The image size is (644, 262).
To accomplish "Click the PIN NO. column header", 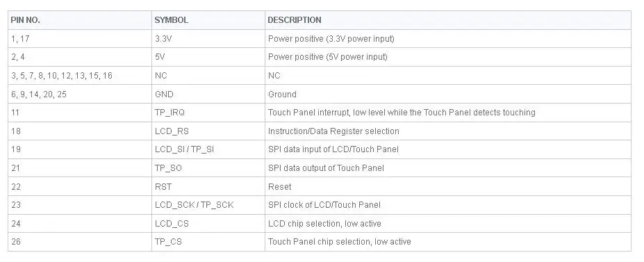I will tap(80, 20).
